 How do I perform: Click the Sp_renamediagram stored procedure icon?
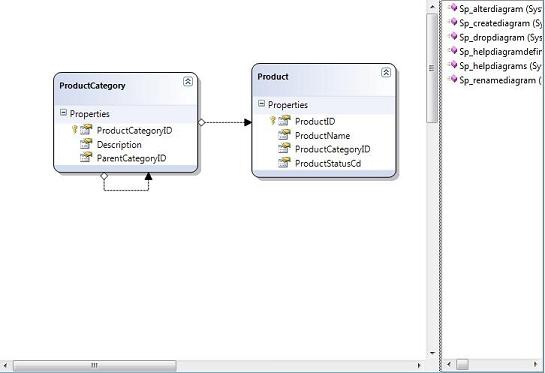coord(453,79)
